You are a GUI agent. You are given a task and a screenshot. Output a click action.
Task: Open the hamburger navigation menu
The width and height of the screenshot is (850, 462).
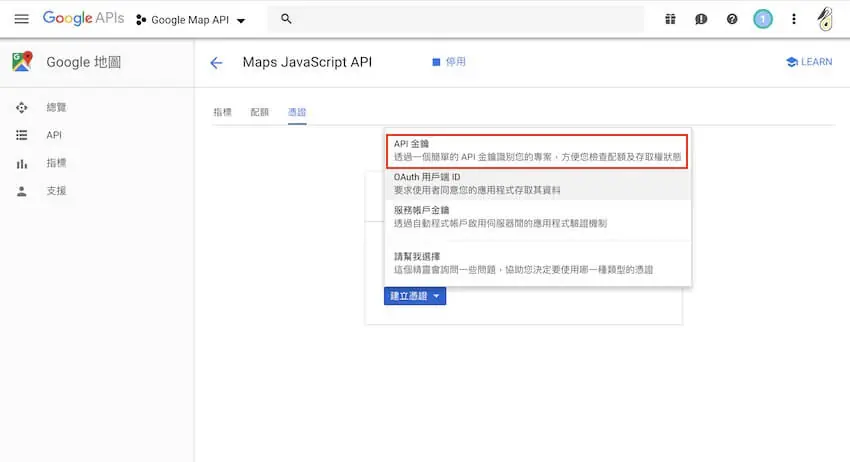(21, 20)
